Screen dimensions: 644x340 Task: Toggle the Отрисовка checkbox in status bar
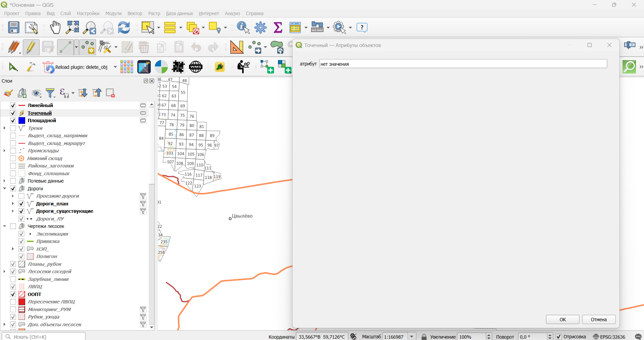pos(559,337)
